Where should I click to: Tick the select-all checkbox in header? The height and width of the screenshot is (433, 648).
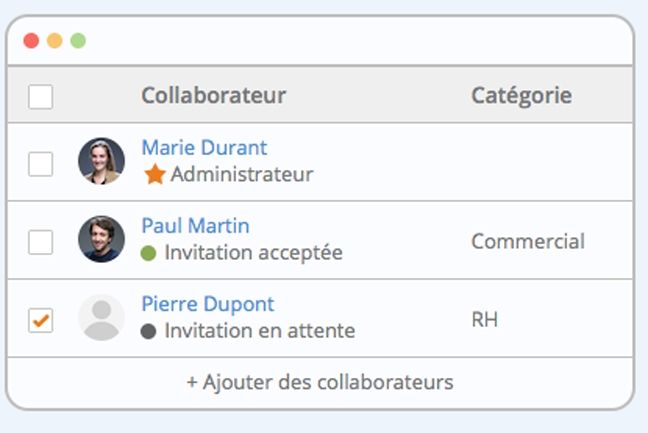40,97
